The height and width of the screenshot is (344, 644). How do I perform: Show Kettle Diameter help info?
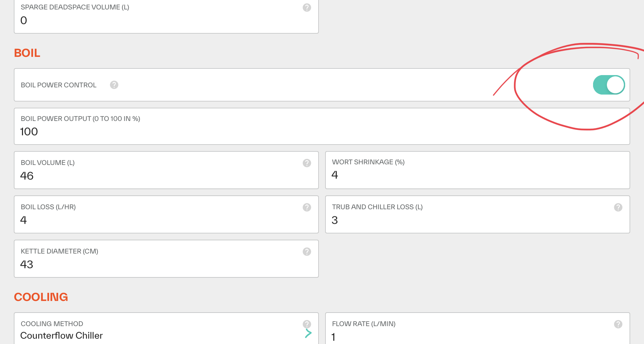[x=307, y=252]
